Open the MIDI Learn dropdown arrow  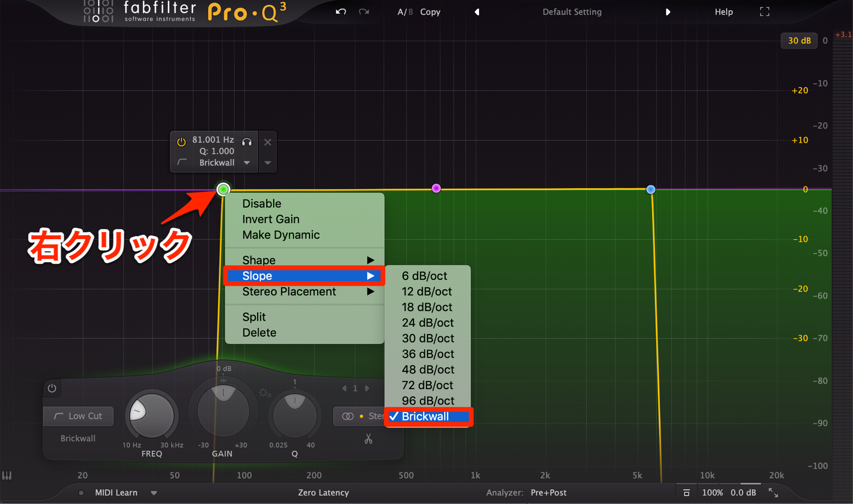click(x=154, y=493)
